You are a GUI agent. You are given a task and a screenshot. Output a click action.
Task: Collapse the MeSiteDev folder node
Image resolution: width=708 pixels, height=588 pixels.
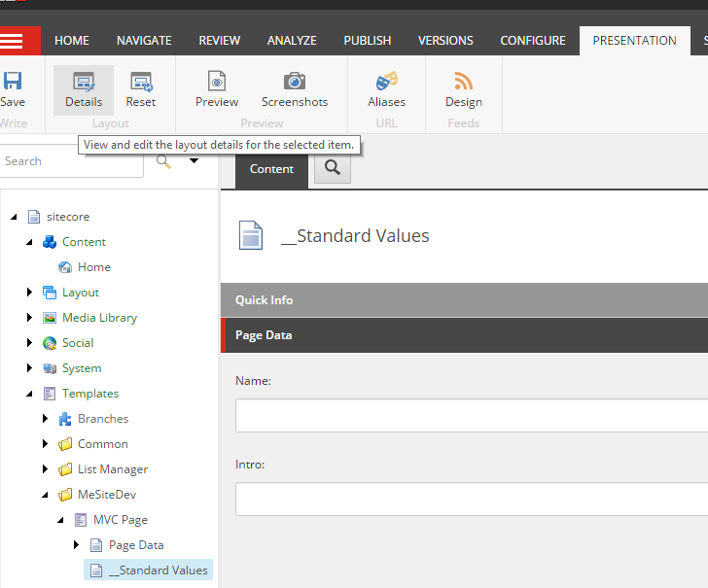coord(45,495)
